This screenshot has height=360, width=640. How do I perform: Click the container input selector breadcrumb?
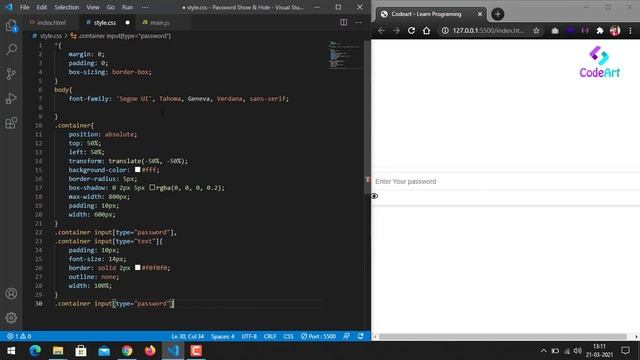pyautogui.click(x=124, y=36)
